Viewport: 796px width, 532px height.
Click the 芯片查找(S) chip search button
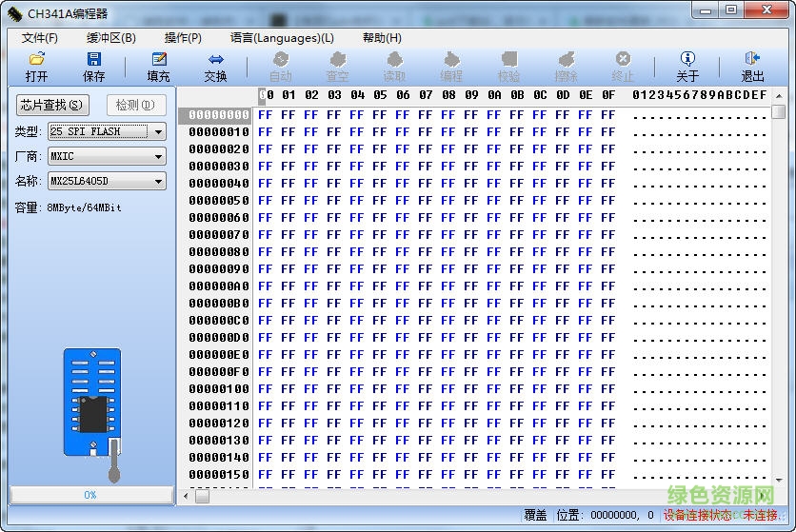pos(51,105)
